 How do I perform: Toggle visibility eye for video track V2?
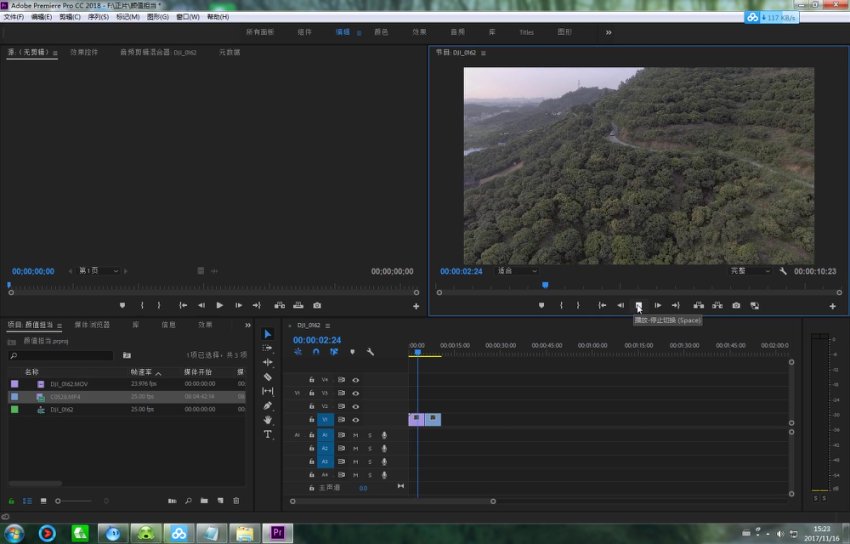(355, 407)
